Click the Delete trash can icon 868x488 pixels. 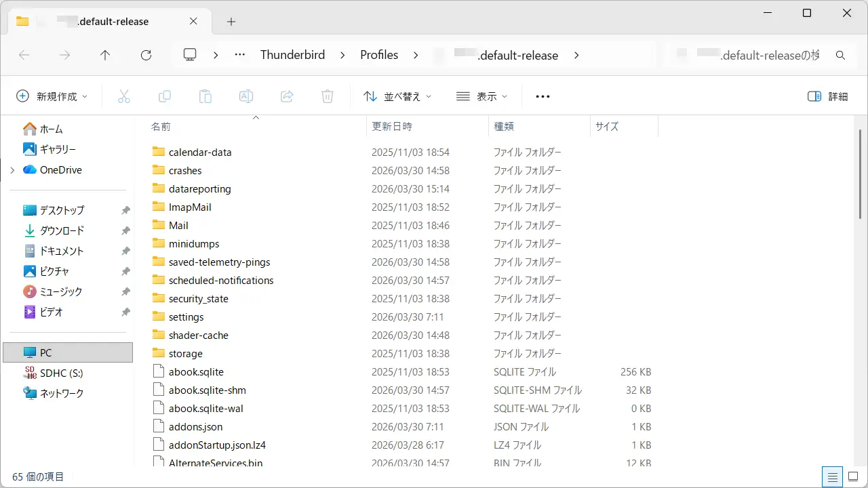[x=328, y=96]
